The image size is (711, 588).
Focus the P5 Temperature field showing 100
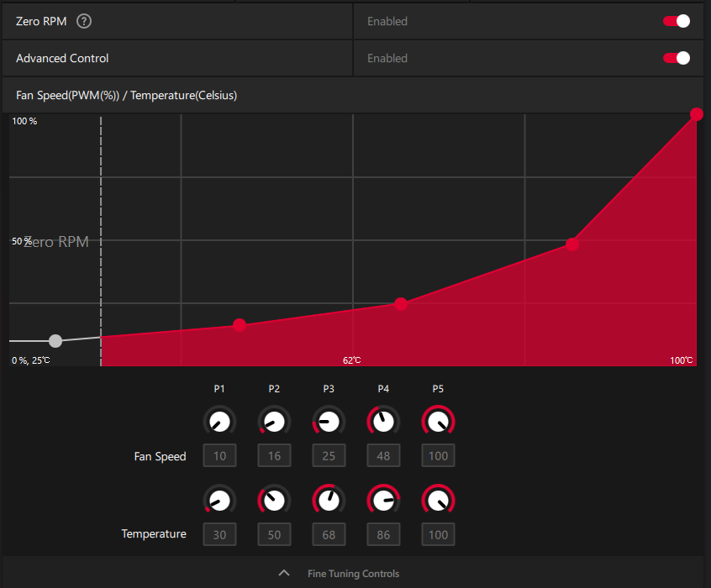(x=438, y=534)
